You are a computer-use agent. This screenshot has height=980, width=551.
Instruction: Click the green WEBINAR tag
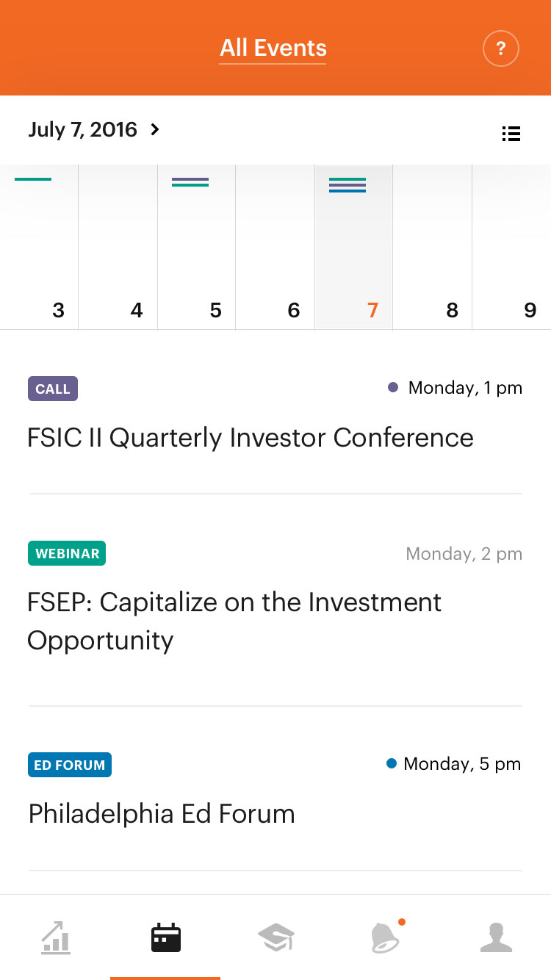67,554
